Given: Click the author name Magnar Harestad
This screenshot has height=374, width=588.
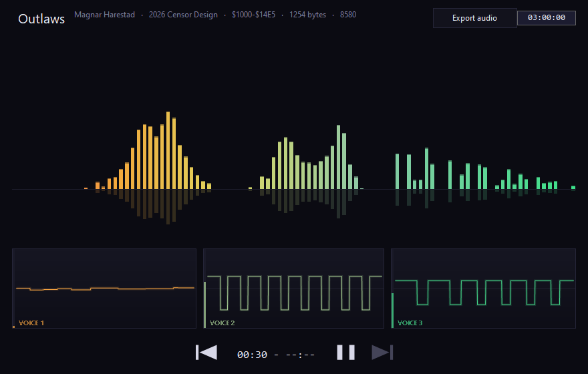Looking at the screenshot, I should [105, 15].
